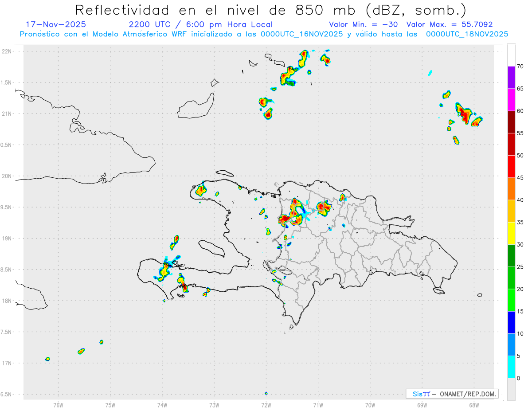Click the longitude label '75W'
Image resolution: width=532 pixels, height=411 pixels.
pyautogui.click(x=110, y=404)
